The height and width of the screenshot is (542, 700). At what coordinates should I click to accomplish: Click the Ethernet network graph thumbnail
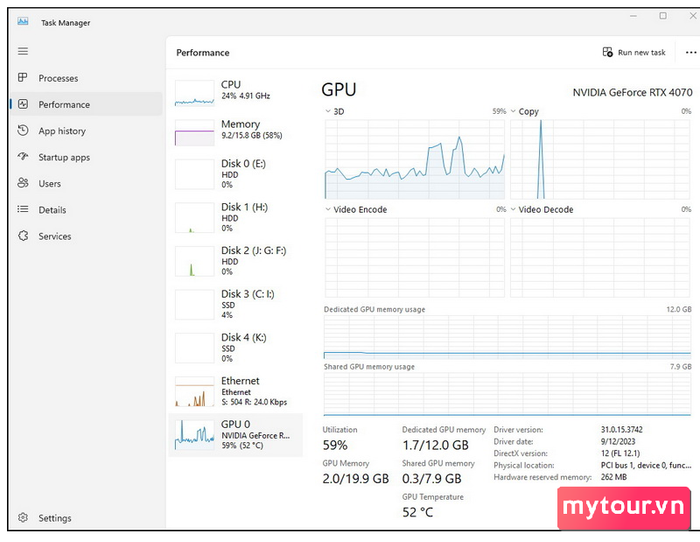[194, 392]
